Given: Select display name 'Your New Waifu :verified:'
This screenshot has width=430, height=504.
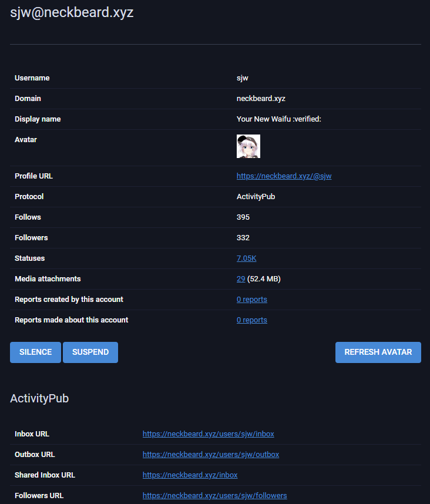Looking at the screenshot, I should [278, 119].
